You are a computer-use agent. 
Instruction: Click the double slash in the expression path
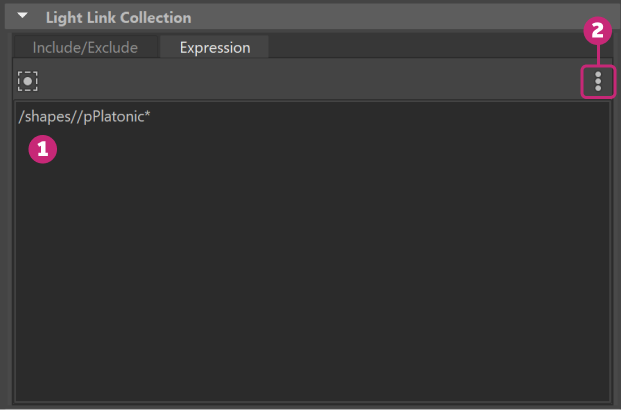pyautogui.click(x=71, y=118)
